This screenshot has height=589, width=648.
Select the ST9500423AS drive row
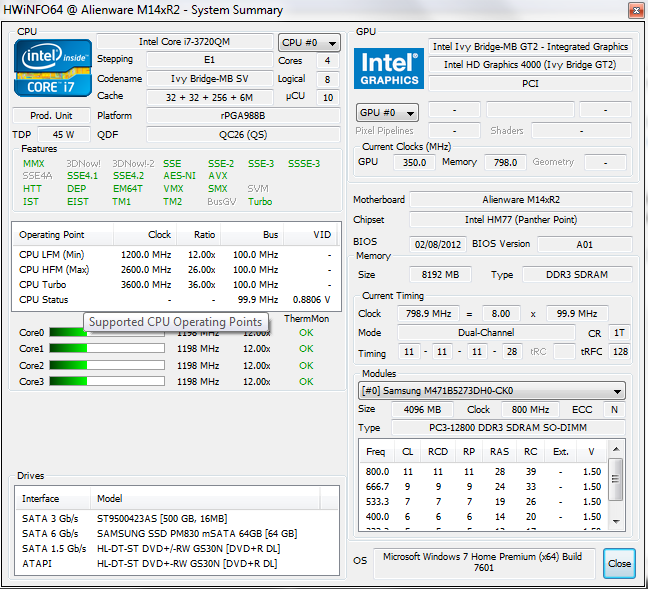[x=177, y=518]
